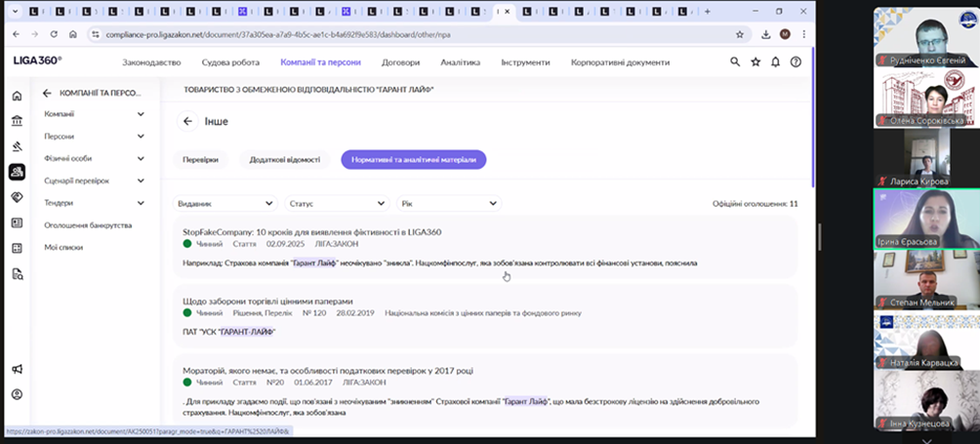Open the Рік filter dropdown
The width and height of the screenshot is (980, 444).
[449, 203]
